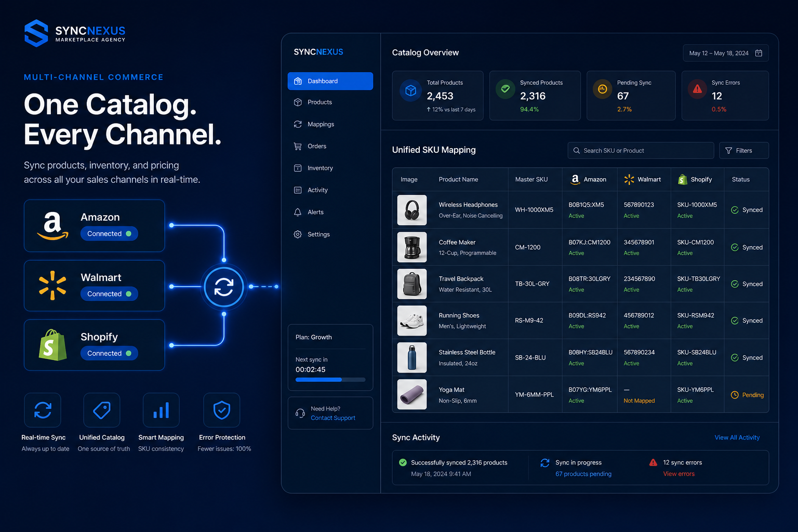Click the Shopify icon in the table header
Screen dimensions: 798x532
click(x=682, y=179)
